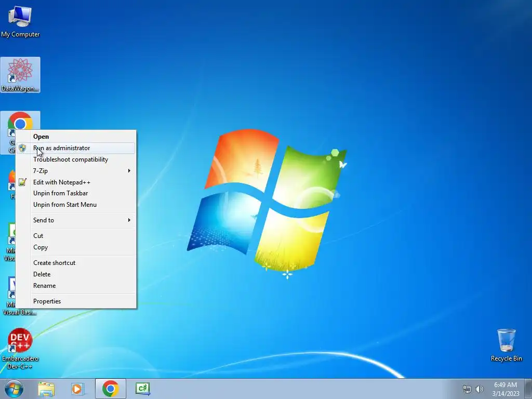Screen dimensions: 532x399
Task: Choose Cut from the context menu
Action: pyautogui.click(x=76, y=235)
